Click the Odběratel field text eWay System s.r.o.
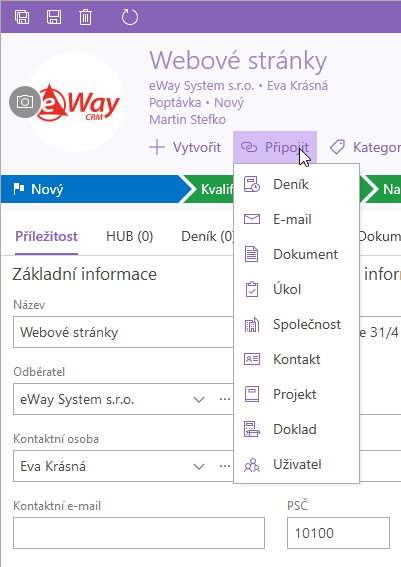Image resolution: width=401 pixels, height=567 pixels. pyautogui.click(x=77, y=400)
